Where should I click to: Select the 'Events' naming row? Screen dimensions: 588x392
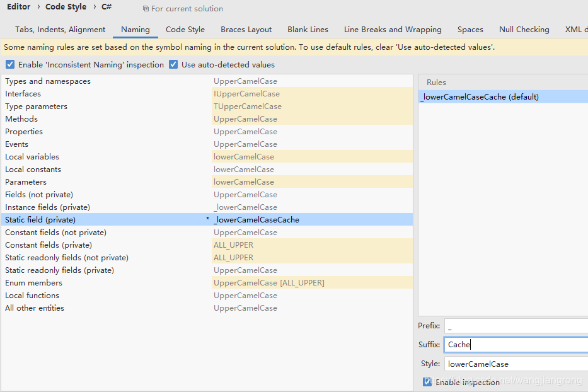207,144
